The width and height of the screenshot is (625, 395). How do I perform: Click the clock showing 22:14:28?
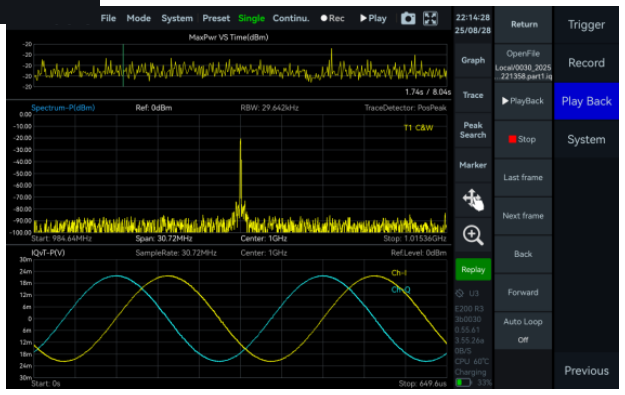coord(473,18)
